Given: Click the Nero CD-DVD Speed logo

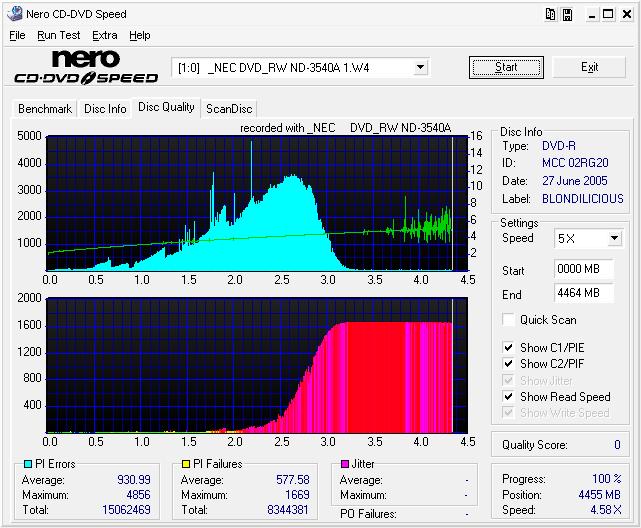Looking at the screenshot, I should coord(86,67).
